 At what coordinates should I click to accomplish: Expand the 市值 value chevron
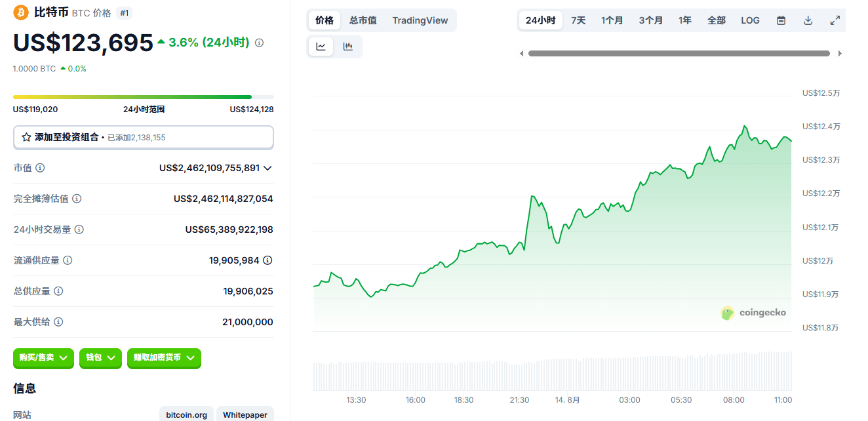[267, 168]
